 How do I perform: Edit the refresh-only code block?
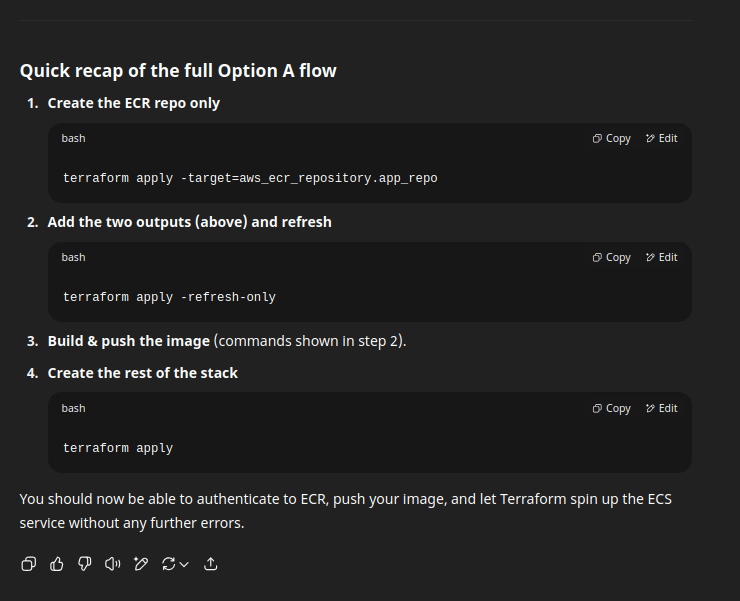(662, 257)
